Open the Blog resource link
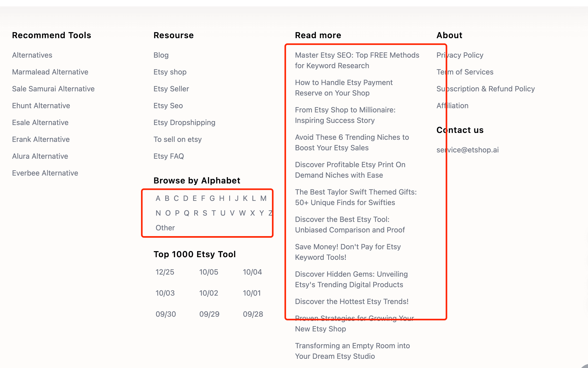This screenshot has height=368, width=588. [x=161, y=55]
